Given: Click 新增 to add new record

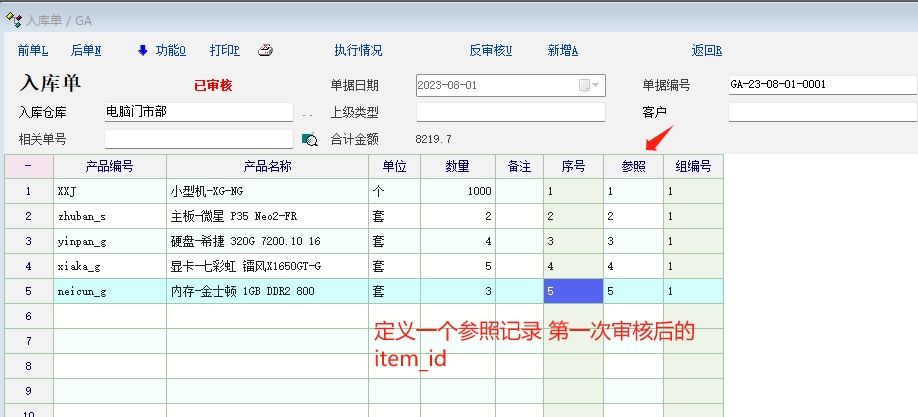Looking at the screenshot, I should [563, 51].
